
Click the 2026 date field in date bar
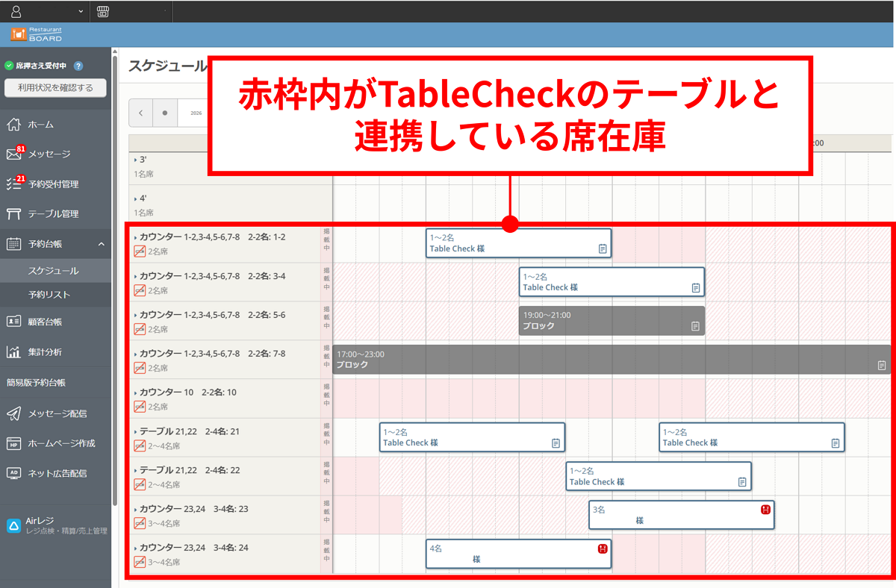tap(196, 113)
